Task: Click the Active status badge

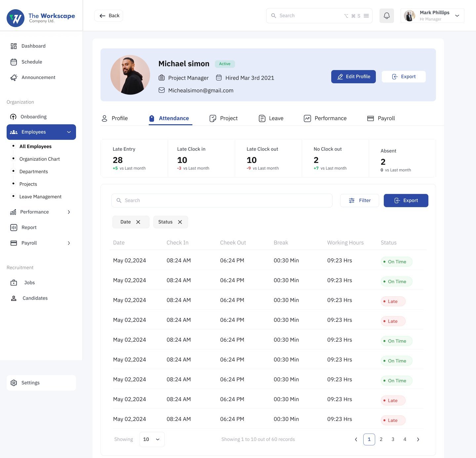Action: tap(225, 64)
